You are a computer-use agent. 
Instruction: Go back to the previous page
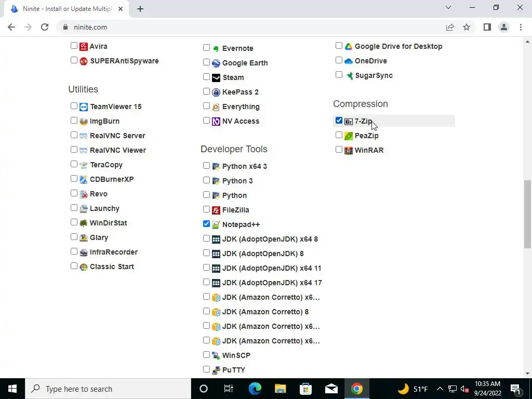[11, 27]
